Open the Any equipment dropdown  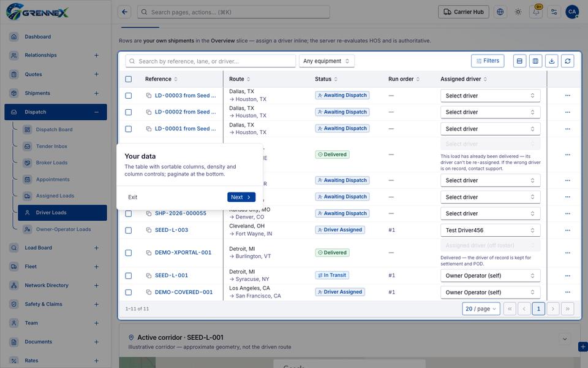[326, 61]
